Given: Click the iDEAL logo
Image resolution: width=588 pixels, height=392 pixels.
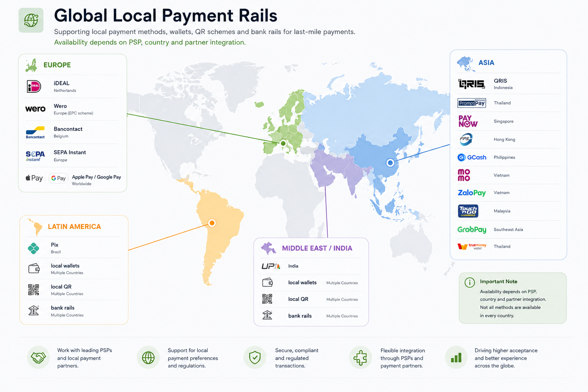Looking at the screenshot, I should [x=34, y=87].
